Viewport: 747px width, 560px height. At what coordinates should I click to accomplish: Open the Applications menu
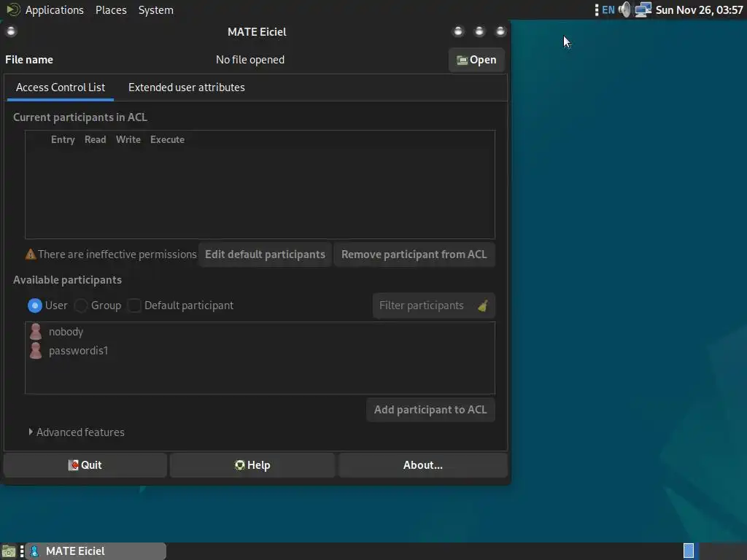pyautogui.click(x=54, y=10)
